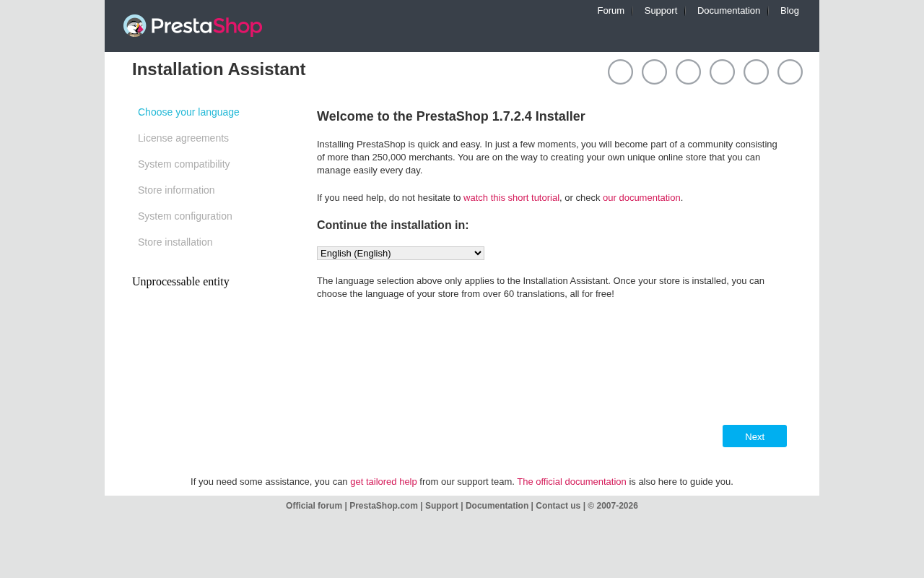This screenshot has height=578, width=924.
Task: Click the PrestaShop logo
Action: [193, 26]
